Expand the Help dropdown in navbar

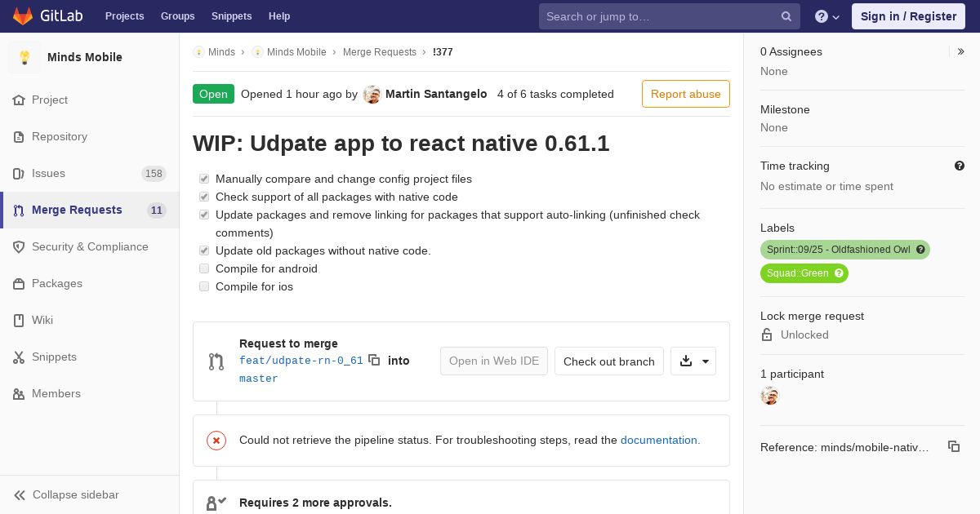[x=828, y=16]
